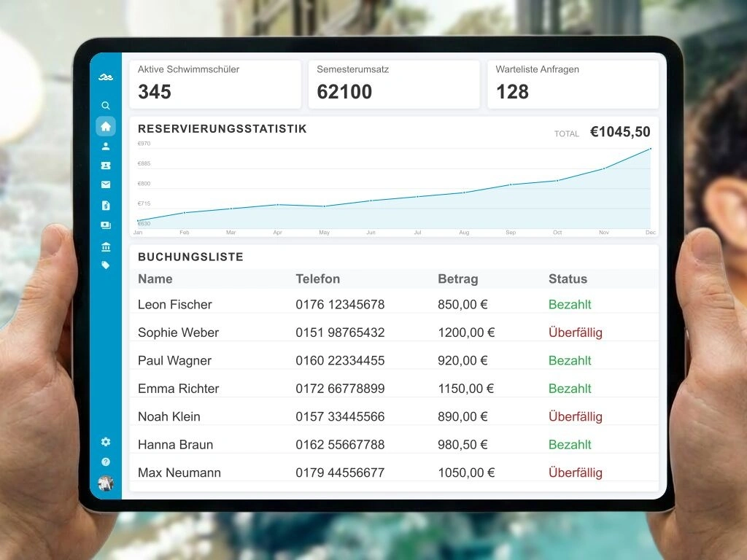Open settings via the gear icon
Viewport: 747px width, 560px height.
106,442
